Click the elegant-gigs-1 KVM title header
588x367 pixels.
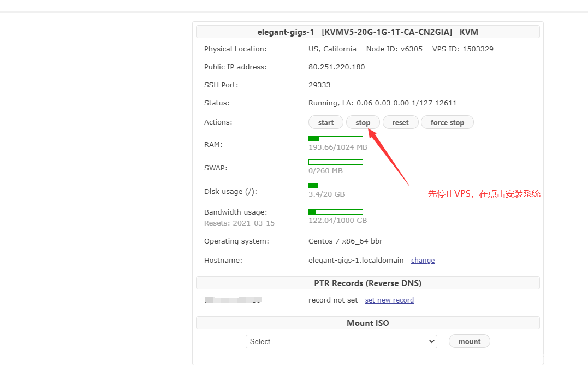(367, 32)
